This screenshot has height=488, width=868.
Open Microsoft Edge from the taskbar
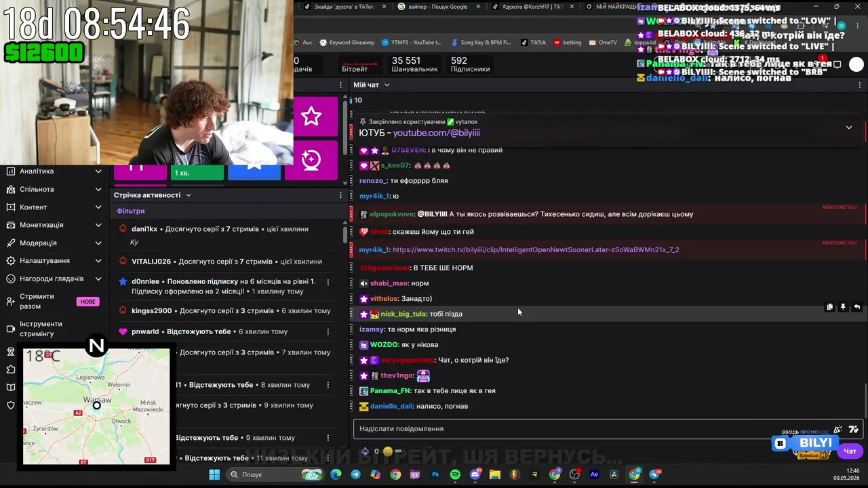[336, 474]
